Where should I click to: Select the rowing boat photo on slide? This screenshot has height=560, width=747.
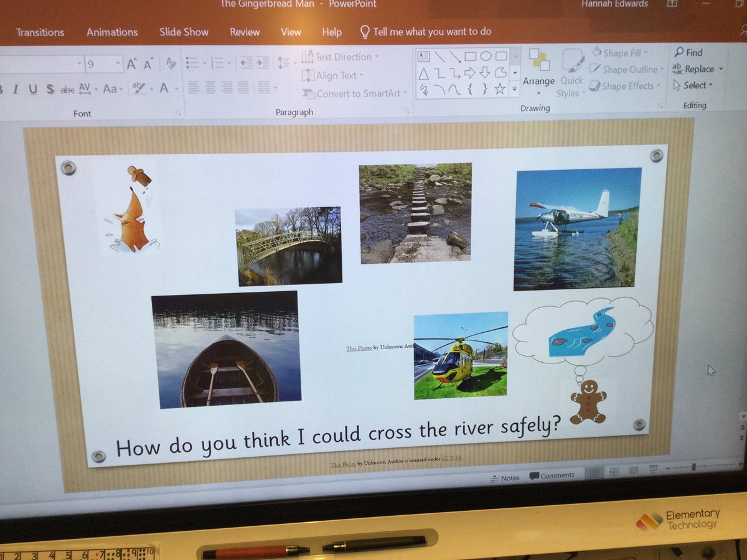click(227, 350)
